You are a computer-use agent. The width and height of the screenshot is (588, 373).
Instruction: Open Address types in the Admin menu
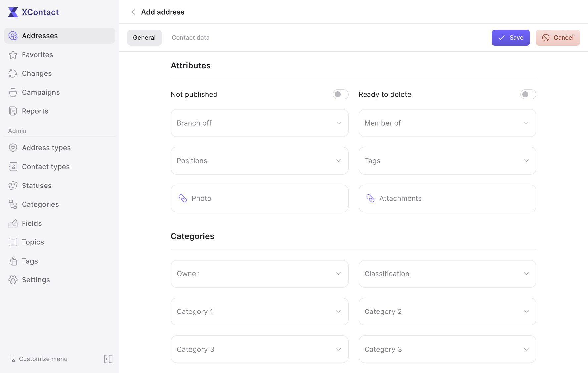[x=60, y=148]
